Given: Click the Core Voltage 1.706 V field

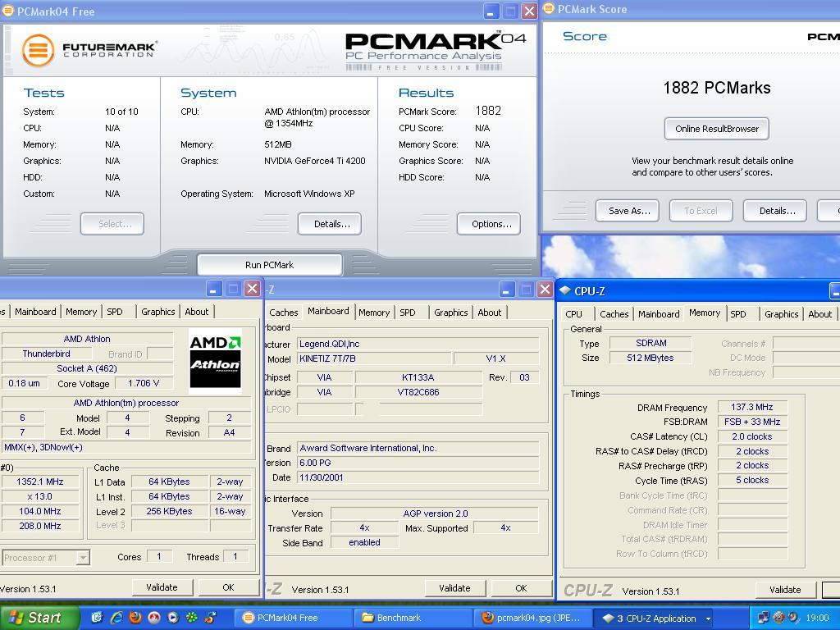Looking at the screenshot, I should [x=144, y=383].
